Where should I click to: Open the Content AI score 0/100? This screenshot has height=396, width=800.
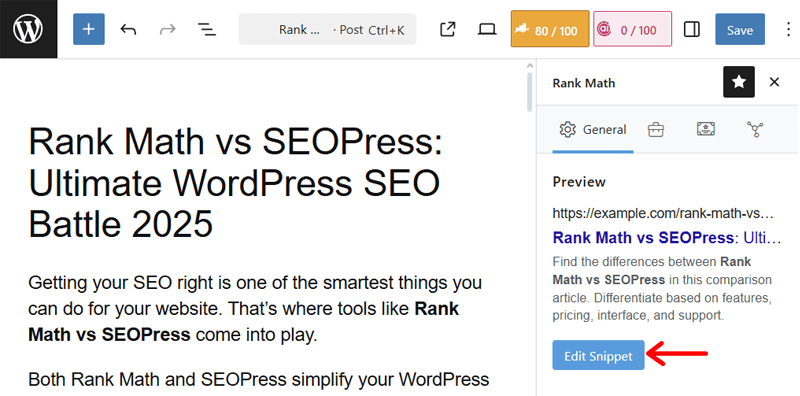[632, 30]
